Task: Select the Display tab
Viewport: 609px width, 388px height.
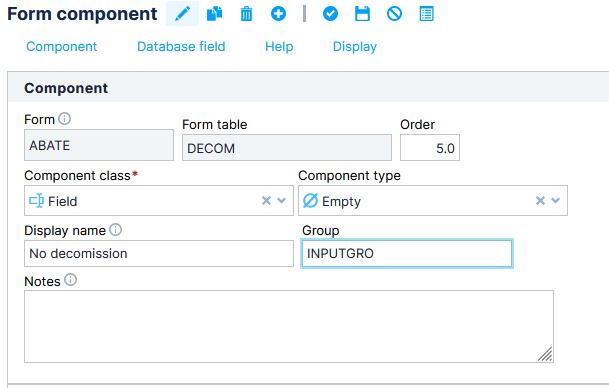Action: [x=355, y=47]
